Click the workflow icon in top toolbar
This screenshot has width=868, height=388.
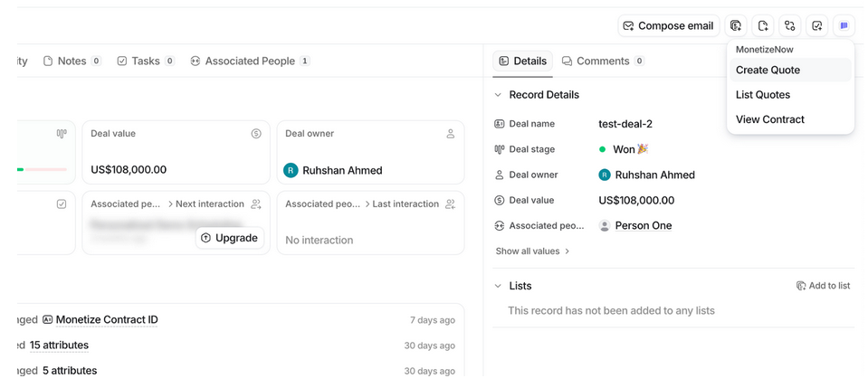pos(790,26)
